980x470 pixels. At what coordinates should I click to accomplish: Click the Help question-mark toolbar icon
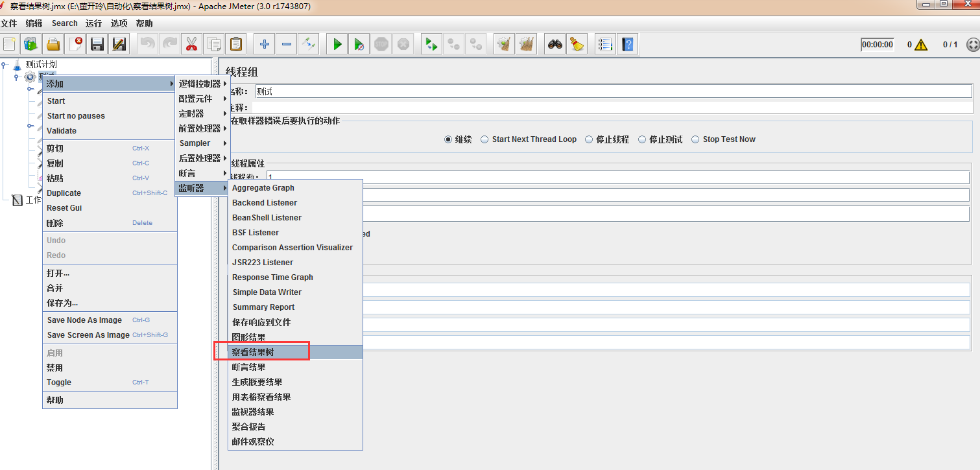pyautogui.click(x=627, y=44)
